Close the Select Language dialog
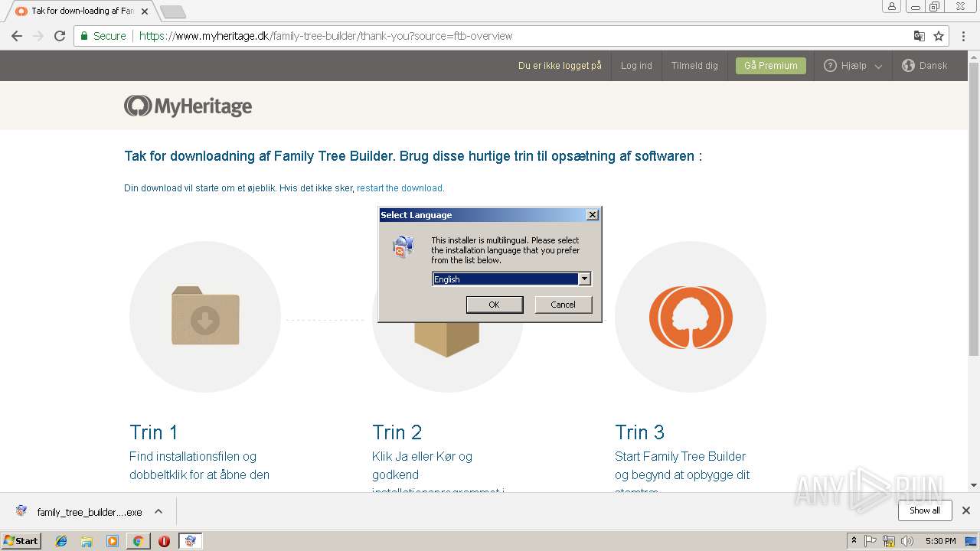 click(x=592, y=215)
